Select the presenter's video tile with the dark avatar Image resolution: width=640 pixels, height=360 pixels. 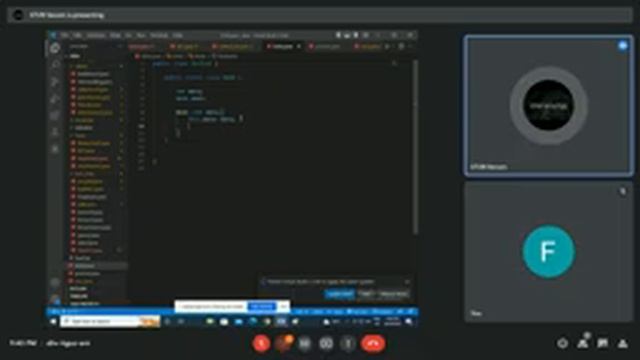[549, 106]
